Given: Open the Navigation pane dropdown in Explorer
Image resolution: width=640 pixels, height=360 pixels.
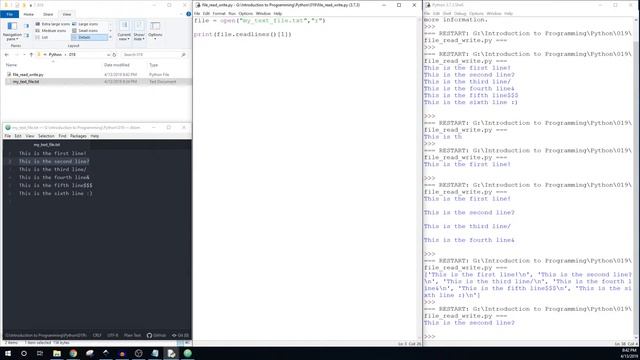Looking at the screenshot, I should 12,31.
